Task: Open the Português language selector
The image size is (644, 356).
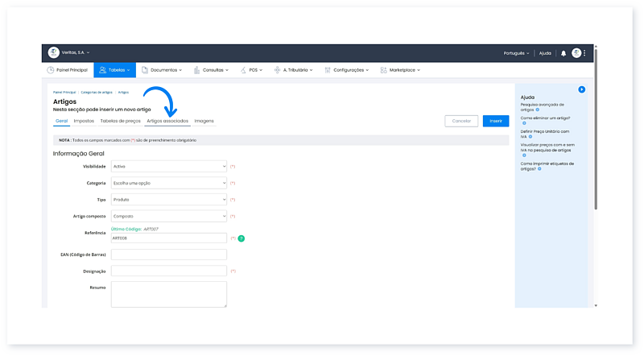Action: tap(516, 53)
